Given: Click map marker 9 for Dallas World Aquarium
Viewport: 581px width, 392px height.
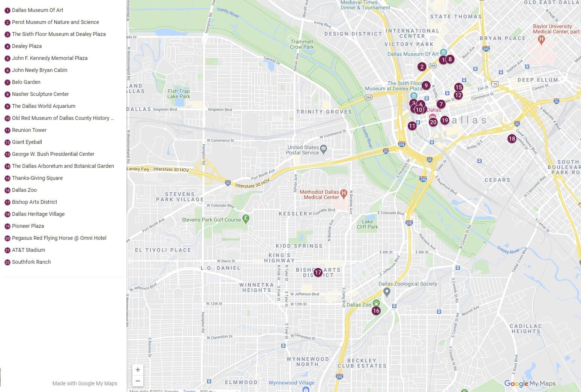Looking at the screenshot, I should pyautogui.click(x=426, y=85).
